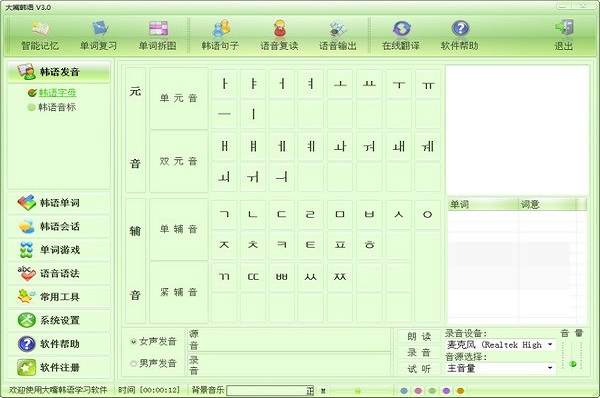Open the 背景音乐 dropdown list
The height and width of the screenshot is (398, 600).
tap(270, 391)
